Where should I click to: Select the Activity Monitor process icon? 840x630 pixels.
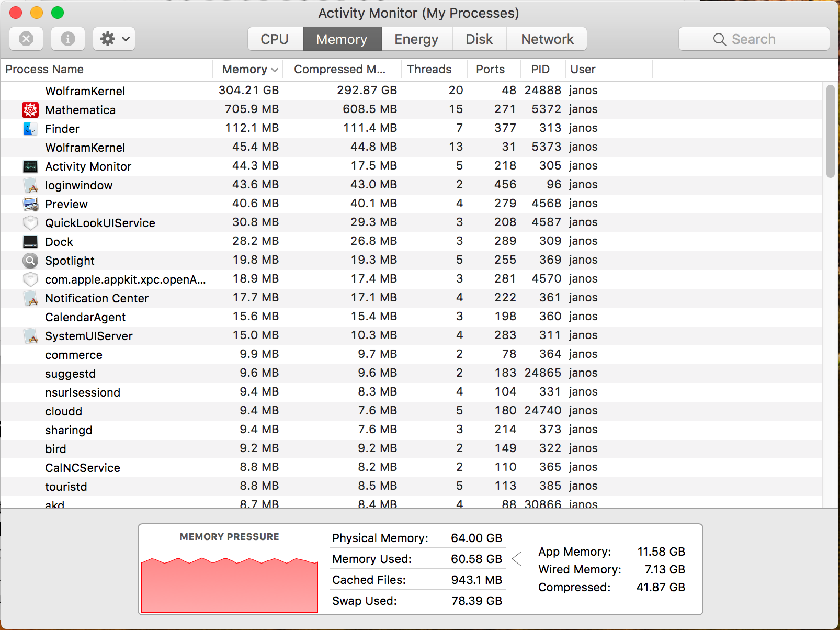(30, 166)
